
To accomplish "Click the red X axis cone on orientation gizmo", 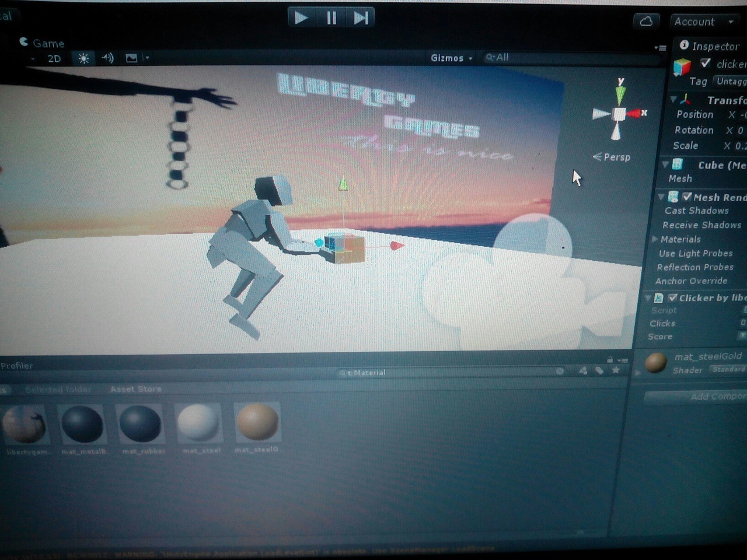I will (x=633, y=113).
